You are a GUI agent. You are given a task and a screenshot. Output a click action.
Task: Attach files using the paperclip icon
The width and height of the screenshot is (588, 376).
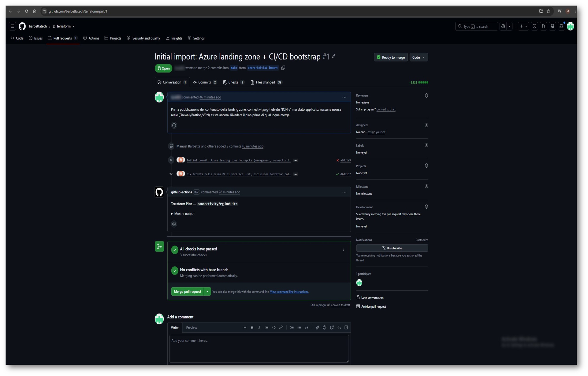pyautogui.click(x=317, y=328)
